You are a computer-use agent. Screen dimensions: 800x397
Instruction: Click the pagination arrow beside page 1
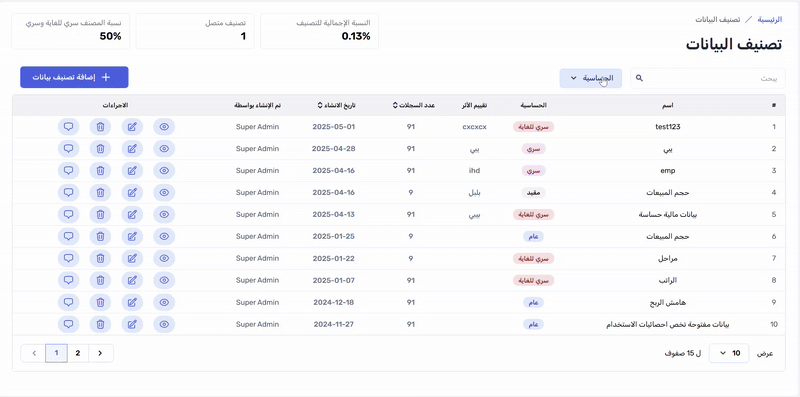34,353
